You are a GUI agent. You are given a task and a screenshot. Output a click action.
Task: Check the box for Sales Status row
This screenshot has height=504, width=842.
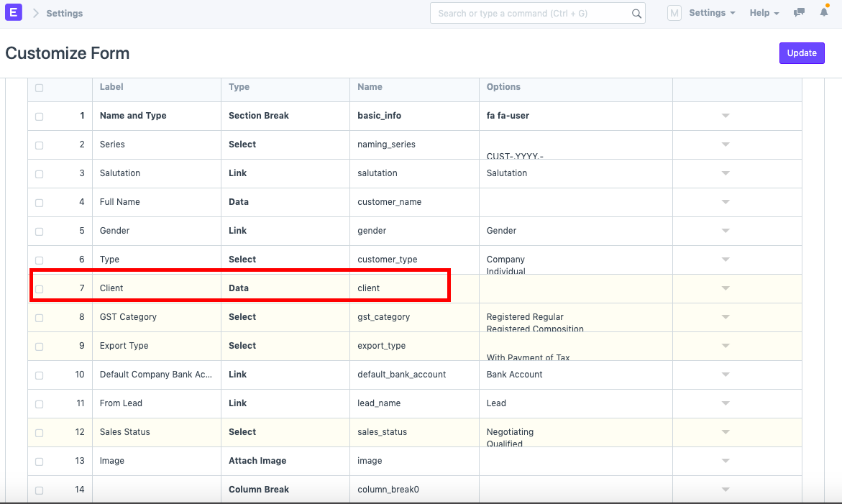tap(39, 433)
